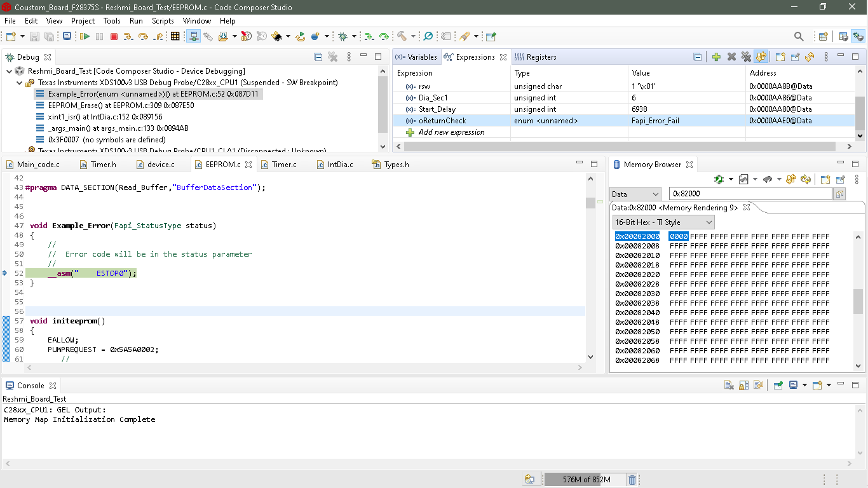Click green plus Add new expression icon
Viewport: 868px width, 488px height.
716,57
